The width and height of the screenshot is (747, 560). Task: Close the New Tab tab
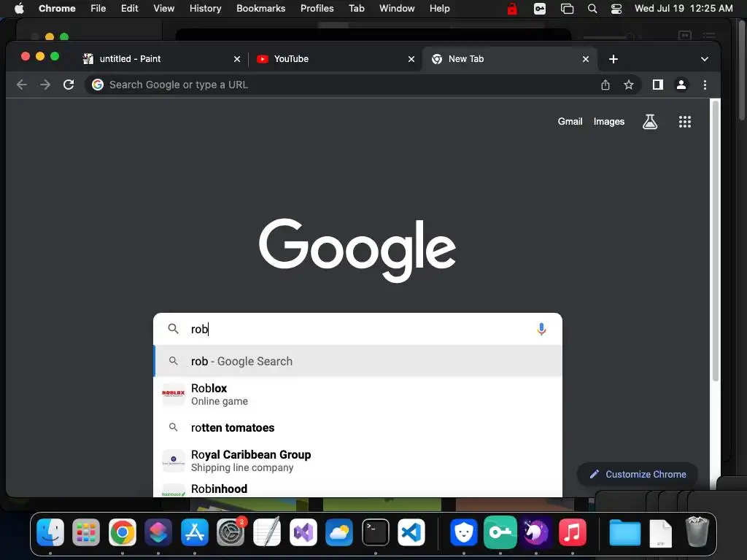click(586, 59)
